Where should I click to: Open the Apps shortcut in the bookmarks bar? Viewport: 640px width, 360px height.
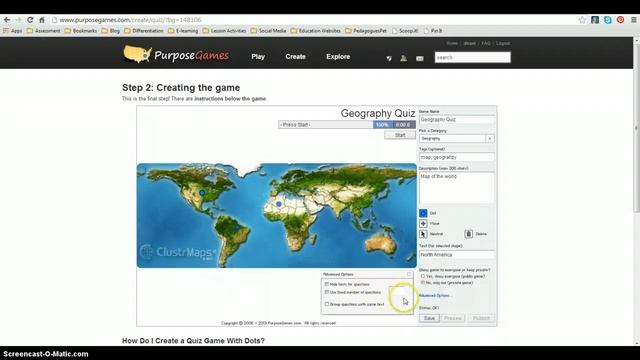[x=12, y=31]
